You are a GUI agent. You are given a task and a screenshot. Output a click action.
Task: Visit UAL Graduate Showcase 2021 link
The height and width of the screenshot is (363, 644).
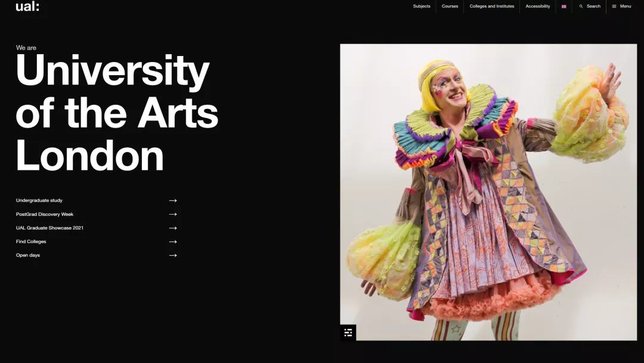coord(49,228)
